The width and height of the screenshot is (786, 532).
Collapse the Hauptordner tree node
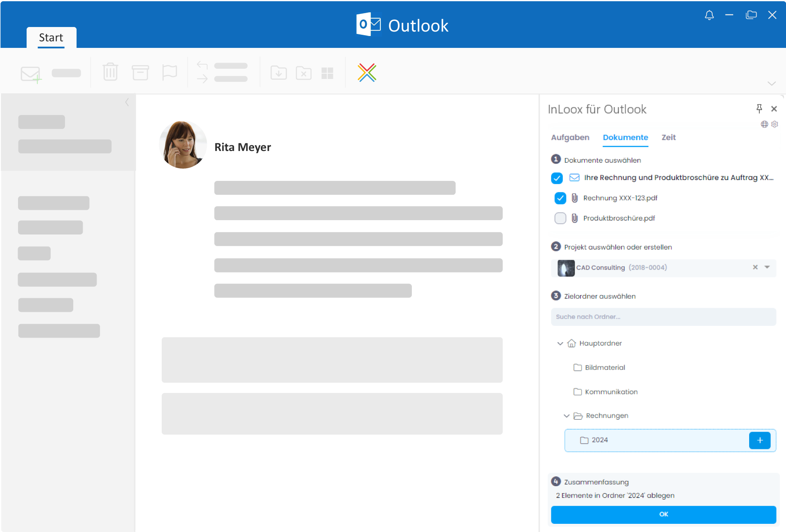click(560, 343)
